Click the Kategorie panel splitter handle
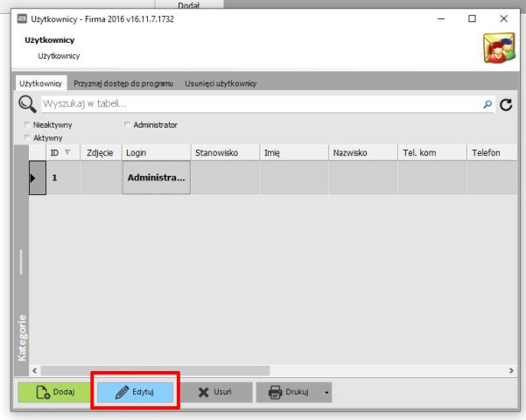This screenshot has width=526, height=420. point(21,262)
